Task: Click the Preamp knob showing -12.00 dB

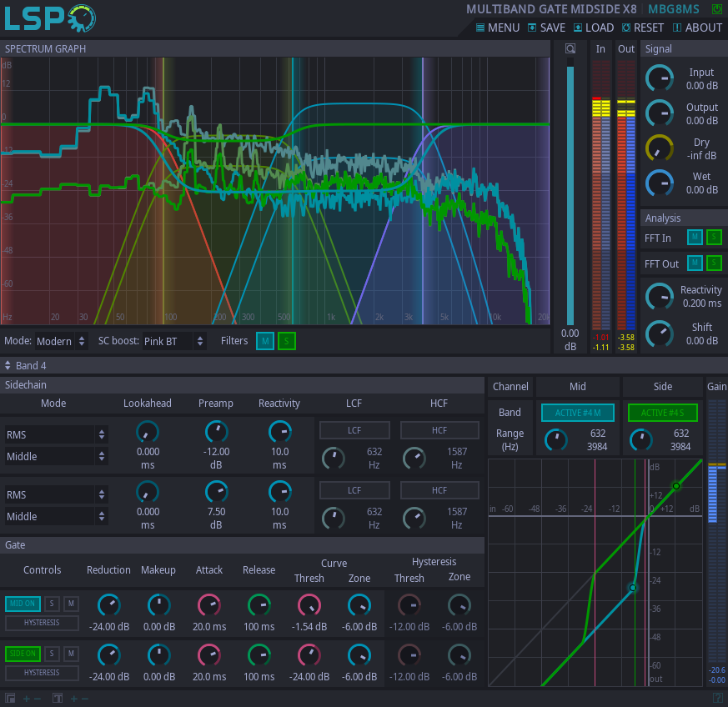Action: point(216,432)
